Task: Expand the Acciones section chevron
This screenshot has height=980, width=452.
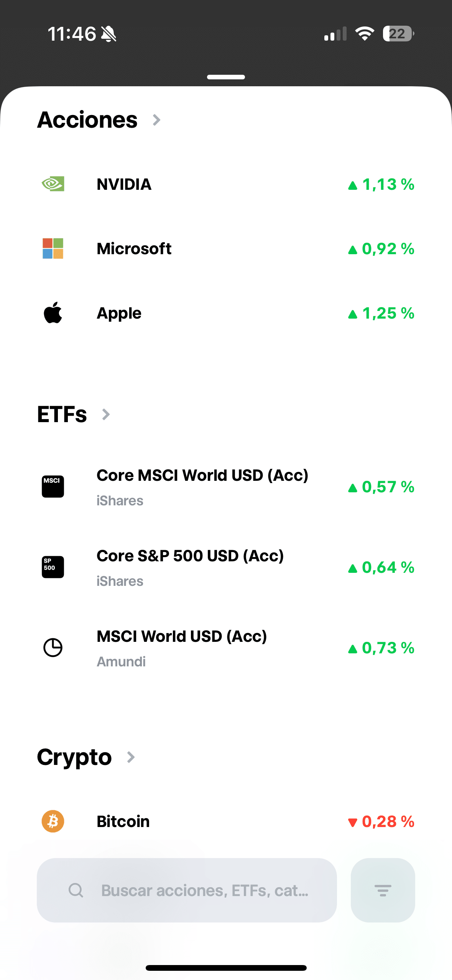Action: click(156, 120)
